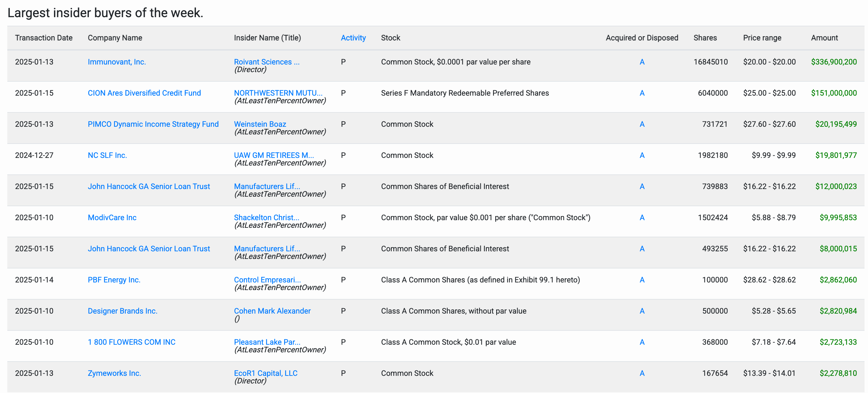Open Immunovant, Inc. company link
Viewport: 868px width, 393px height.
tap(117, 62)
